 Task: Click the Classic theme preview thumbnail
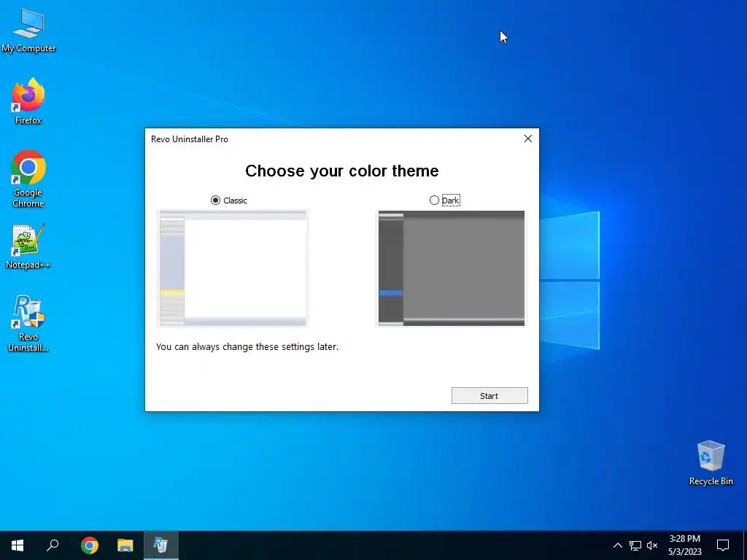click(x=233, y=268)
